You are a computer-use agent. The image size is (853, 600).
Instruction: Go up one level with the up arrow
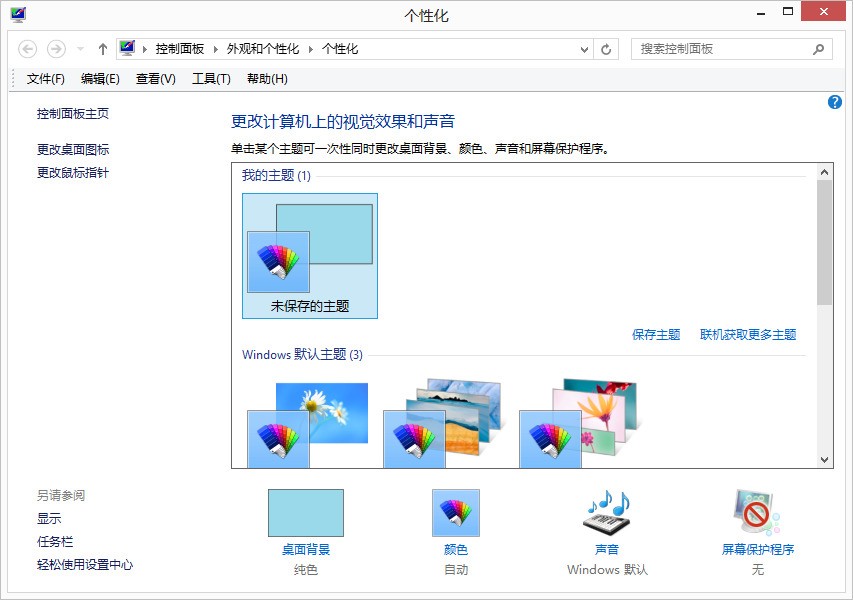(103, 49)
